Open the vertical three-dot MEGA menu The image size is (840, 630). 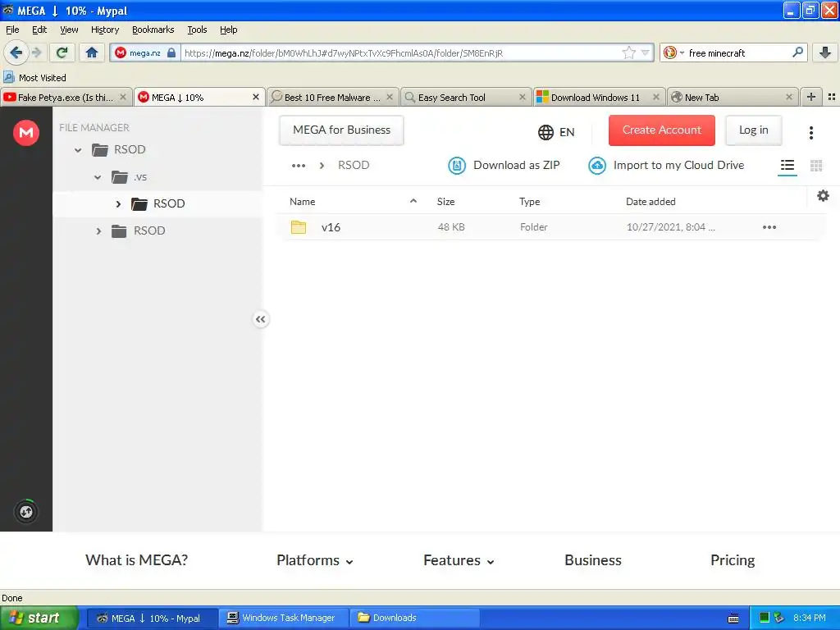coord(811,132)
